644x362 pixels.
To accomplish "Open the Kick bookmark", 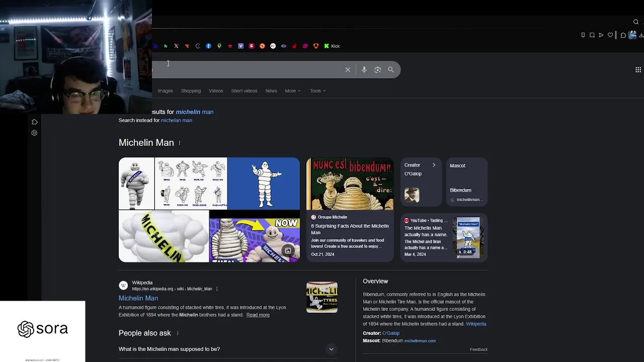I will coord(332,46).
